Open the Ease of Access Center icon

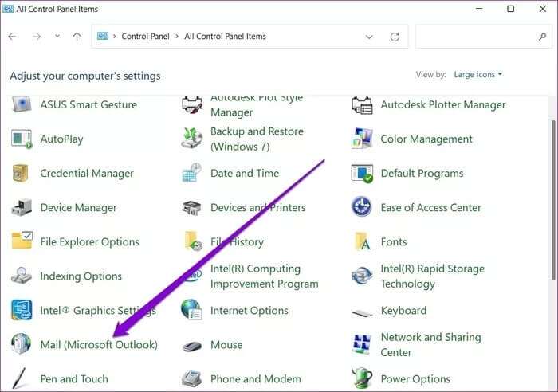click(x=362, y=207)
